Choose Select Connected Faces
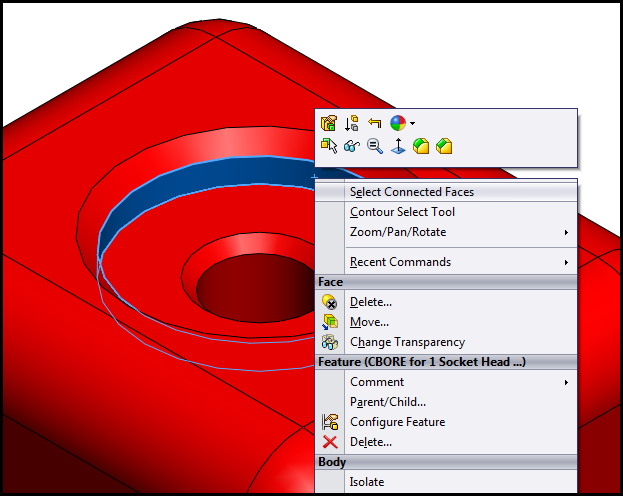Viewport: 623px width, 496px height. tap(446, 192)
